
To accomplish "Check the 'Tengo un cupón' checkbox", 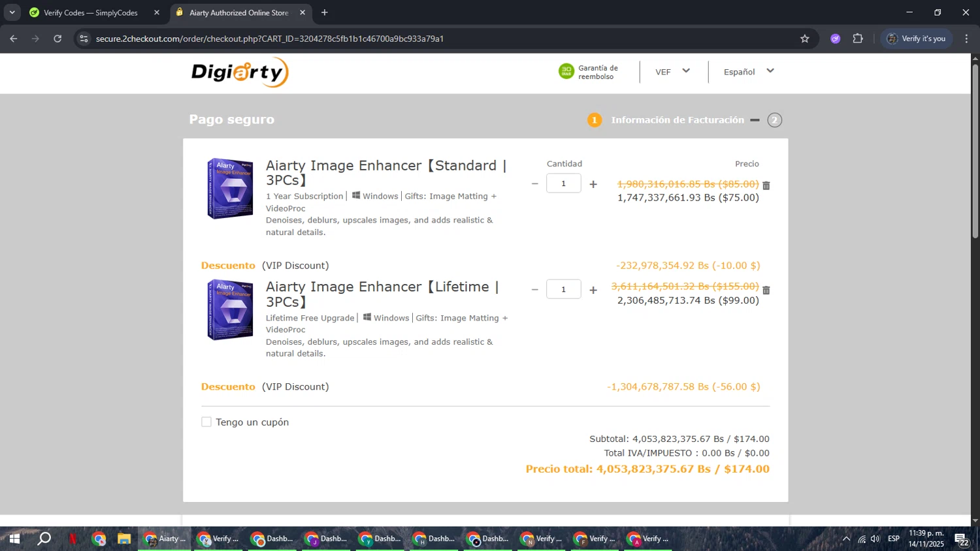I will pyautogui.click(x=206, y=422).
